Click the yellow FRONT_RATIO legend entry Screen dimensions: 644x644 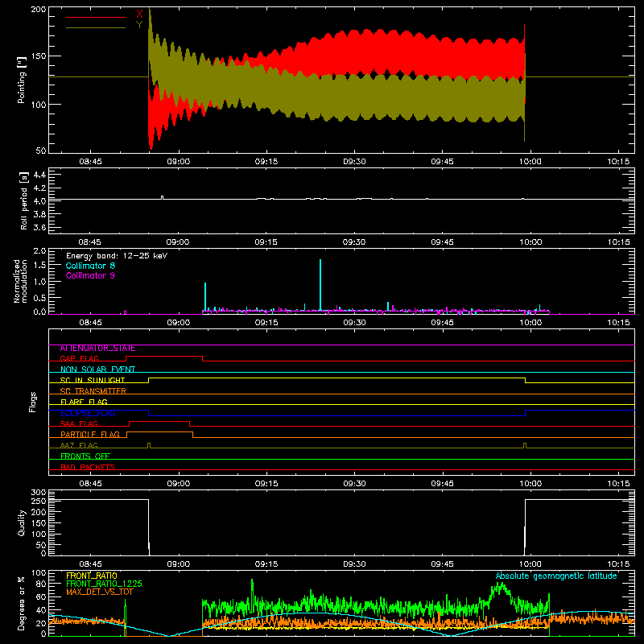point(92,576)
